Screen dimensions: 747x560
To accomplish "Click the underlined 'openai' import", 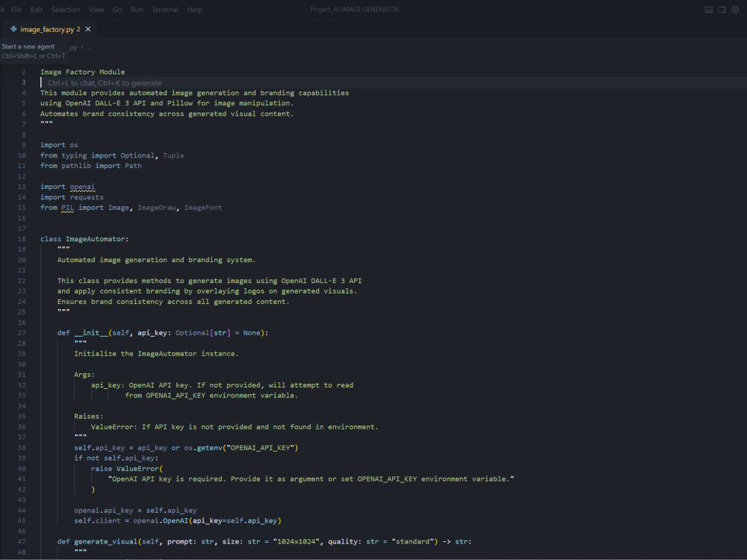I will pos(82,187).
